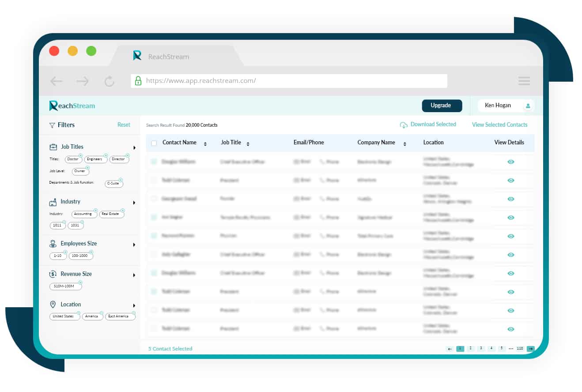Expand the Industry filter arrow

coord(134,203)
